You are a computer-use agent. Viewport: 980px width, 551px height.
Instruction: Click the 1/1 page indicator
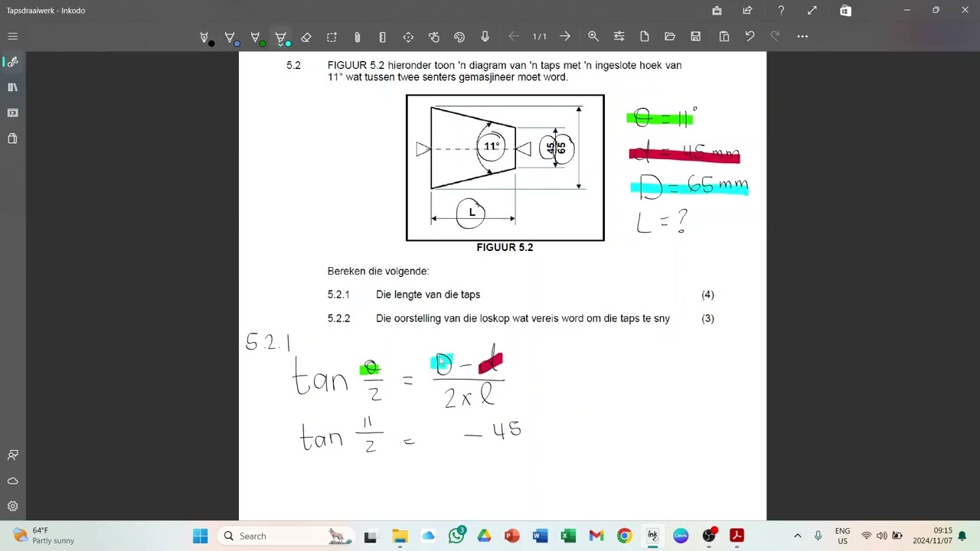coord(540,37)
